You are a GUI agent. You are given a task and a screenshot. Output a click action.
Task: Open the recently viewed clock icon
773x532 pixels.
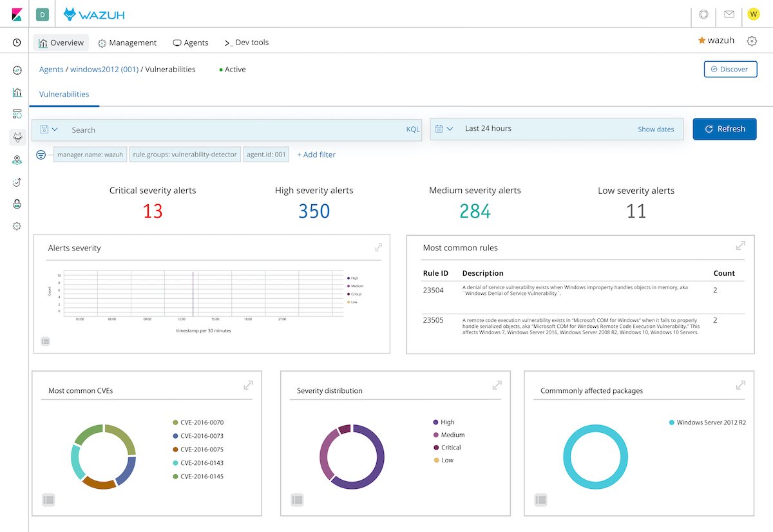tap(17, 43)
